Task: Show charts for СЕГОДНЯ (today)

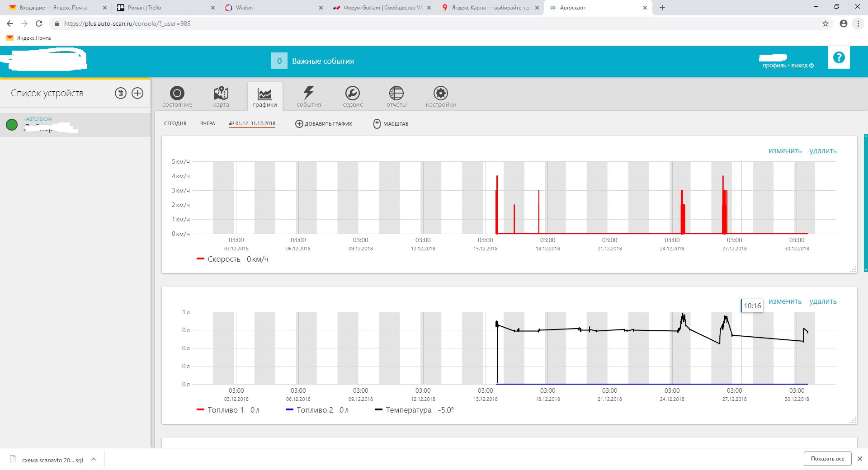Action: tap(175, 123)
